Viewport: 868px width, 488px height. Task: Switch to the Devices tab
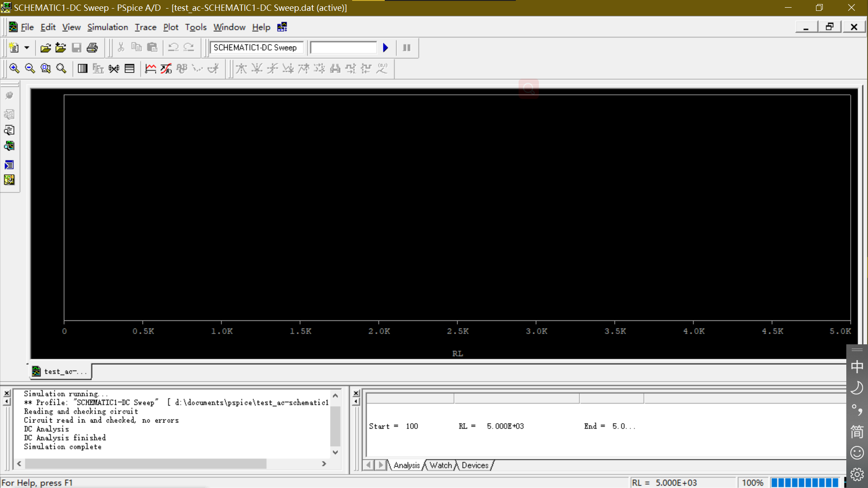coord(475,465)
